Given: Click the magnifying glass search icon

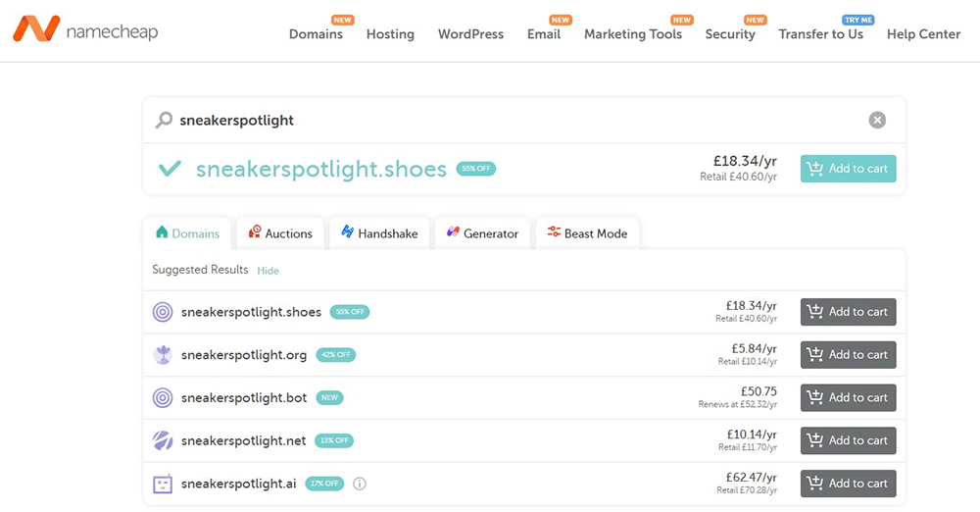Looking at the screenshot, I should [165, 120].
